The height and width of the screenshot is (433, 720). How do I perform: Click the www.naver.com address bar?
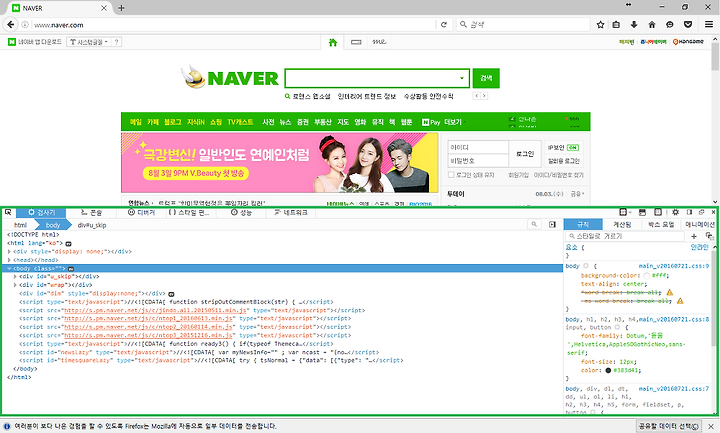[x=233, y=25]
